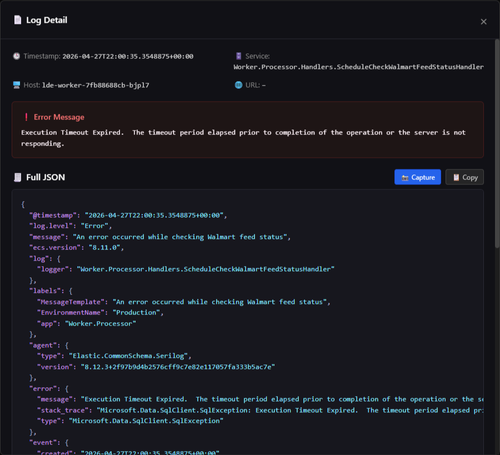Click the Host computer icon

tap(16, 85)
